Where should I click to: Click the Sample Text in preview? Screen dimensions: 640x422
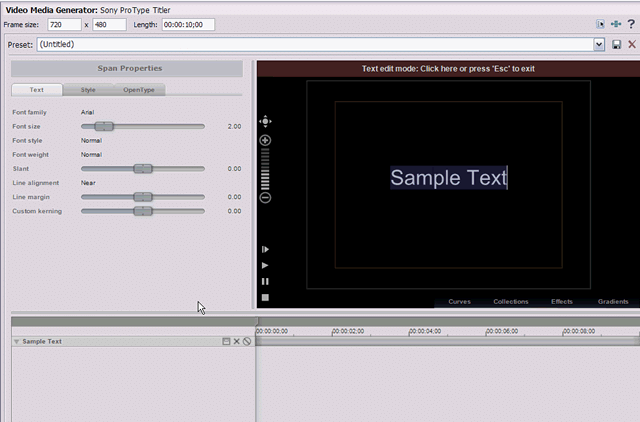[x=449, y=178]
